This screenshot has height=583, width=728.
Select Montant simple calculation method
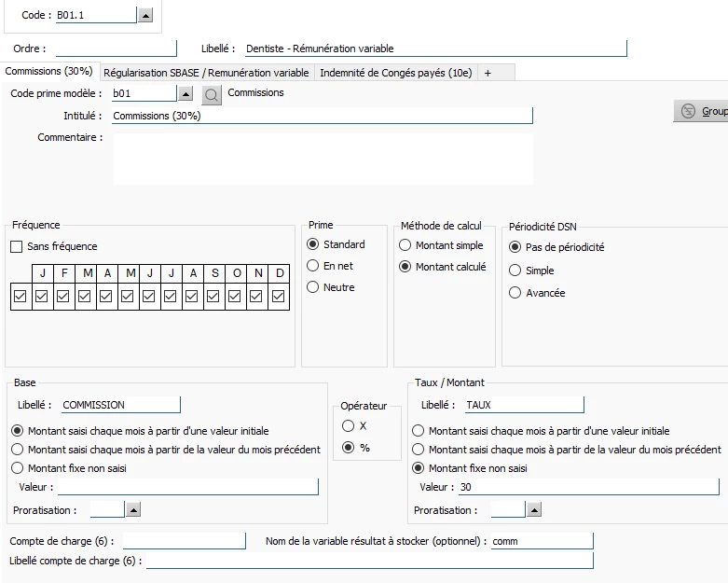[x=405, y=245]
